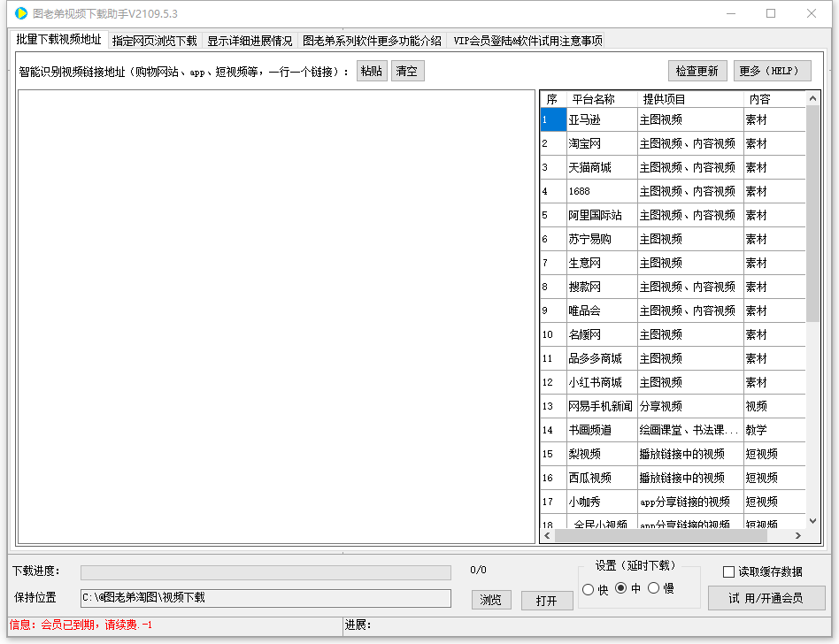
Task: Minimize the 图老弟视频下载助手 window
Action: (731, 13)
